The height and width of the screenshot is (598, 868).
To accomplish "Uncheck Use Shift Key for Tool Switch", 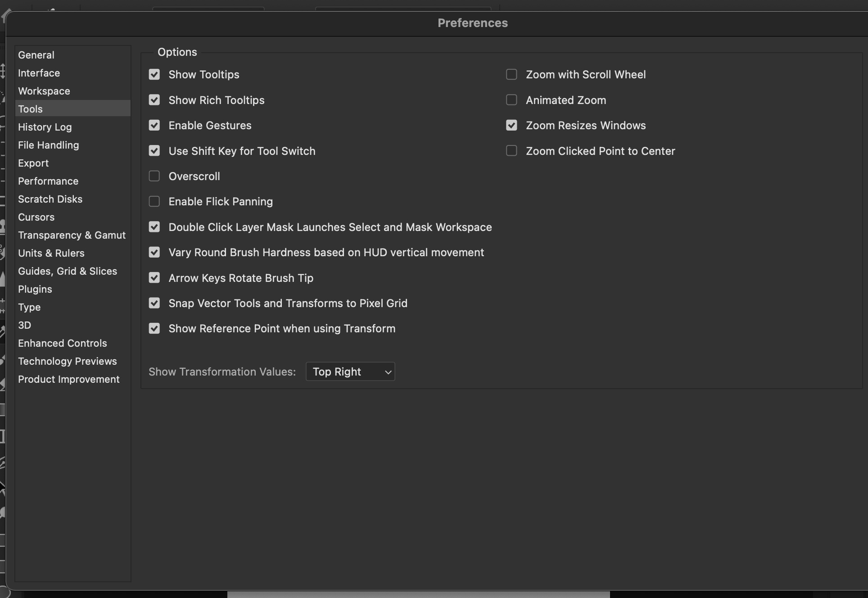I will click(154, 151).
